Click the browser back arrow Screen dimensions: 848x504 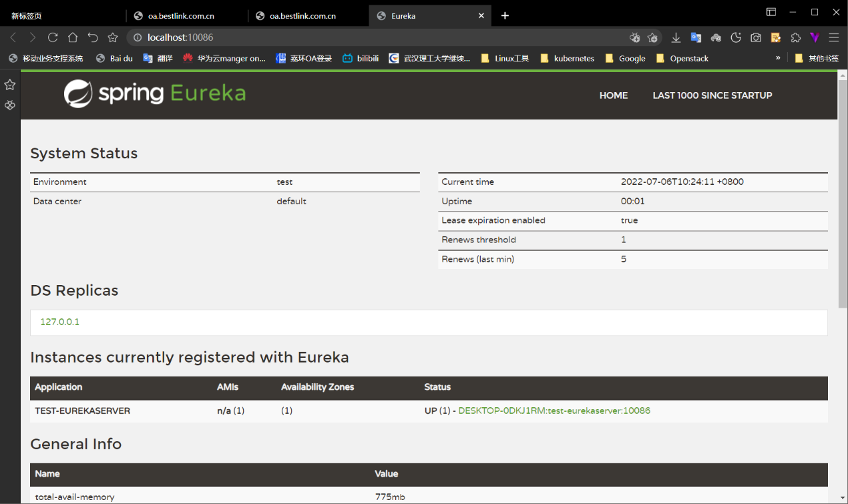13,37
